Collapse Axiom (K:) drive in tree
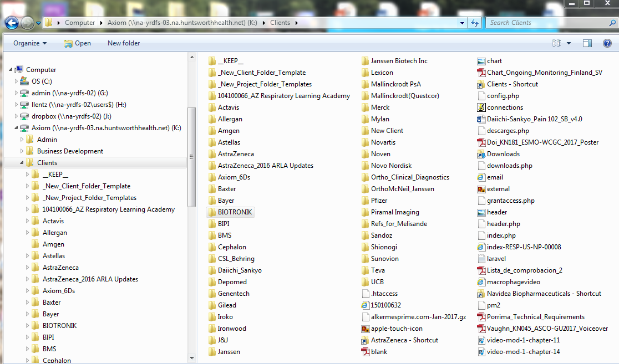Screen dimensions: 619x364 click(x=16, y=128)
